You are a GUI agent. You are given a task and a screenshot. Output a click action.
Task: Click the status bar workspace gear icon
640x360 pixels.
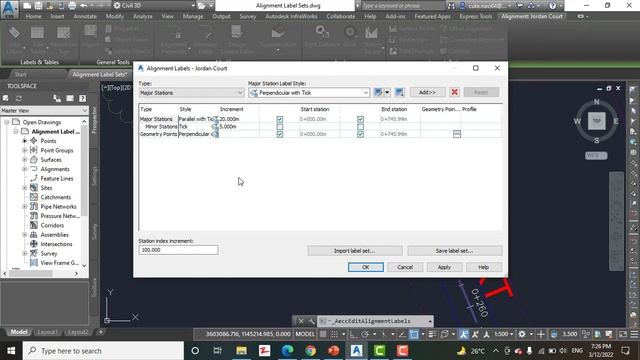click(x=522, y=334)
